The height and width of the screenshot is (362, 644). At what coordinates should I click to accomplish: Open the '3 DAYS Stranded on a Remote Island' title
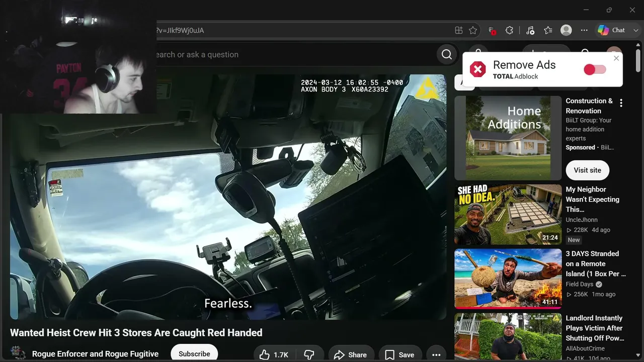[596, 263]
